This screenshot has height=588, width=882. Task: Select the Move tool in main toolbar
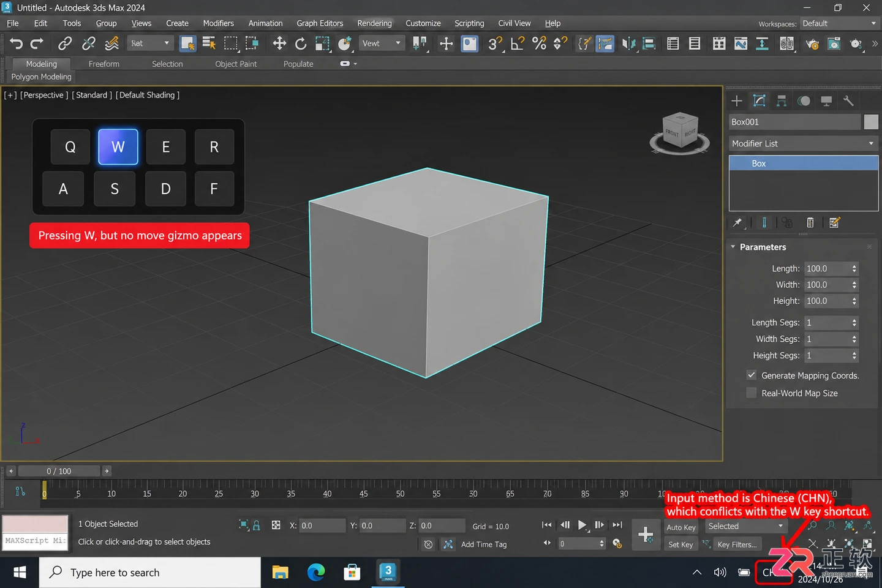click(x=279, y=43)
